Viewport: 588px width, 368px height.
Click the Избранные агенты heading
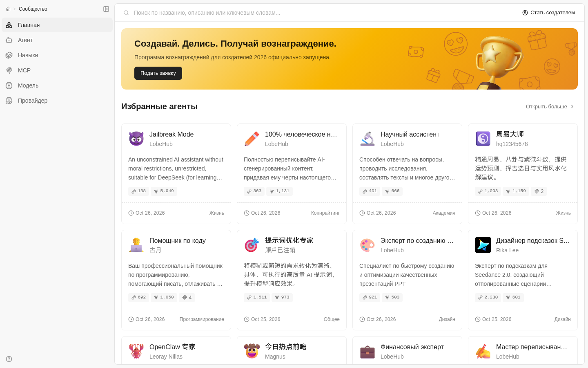tap(159, 106)
